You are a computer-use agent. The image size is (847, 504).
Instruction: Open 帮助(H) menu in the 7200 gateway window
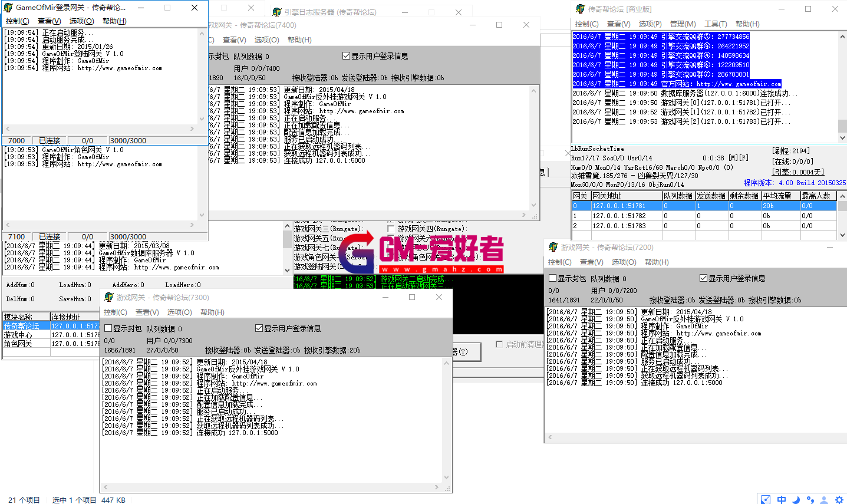tap(657, 262)
